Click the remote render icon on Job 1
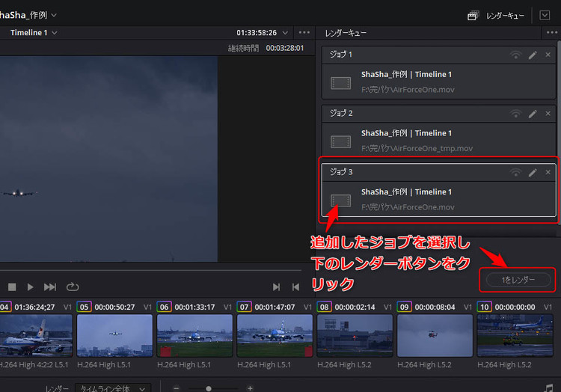 pyautogui.click(x=515, y=55)
